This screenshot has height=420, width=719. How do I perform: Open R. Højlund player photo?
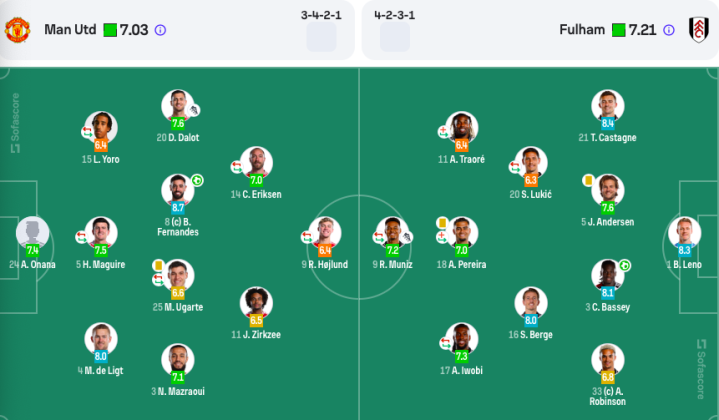click(325, 233)
